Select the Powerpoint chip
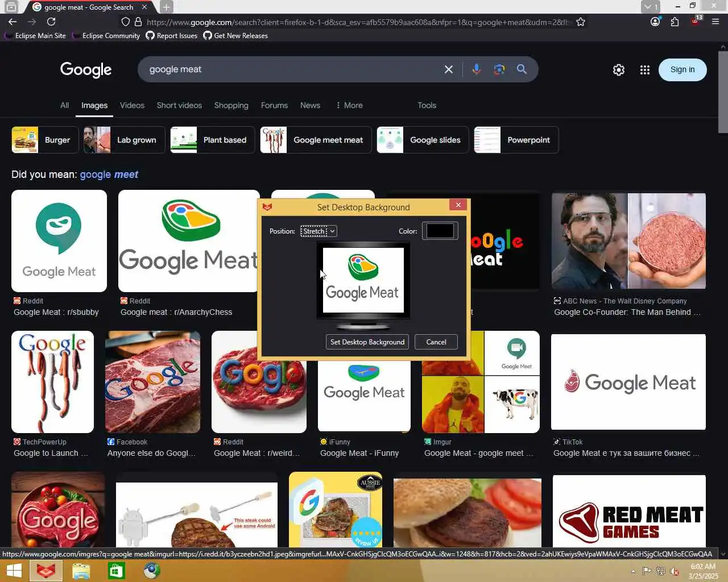 516,140
